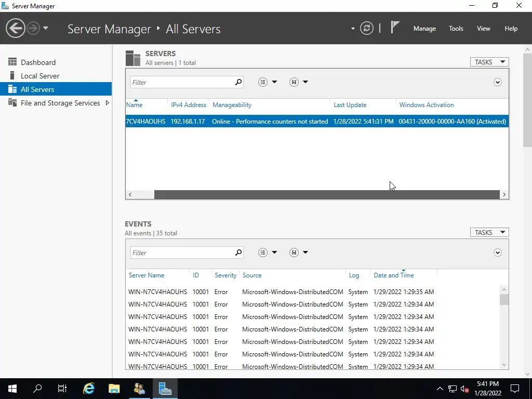The width and height of the screenshot is (532, 399).
Task: Open Task View from the taskbar
Action: [62, 389]
